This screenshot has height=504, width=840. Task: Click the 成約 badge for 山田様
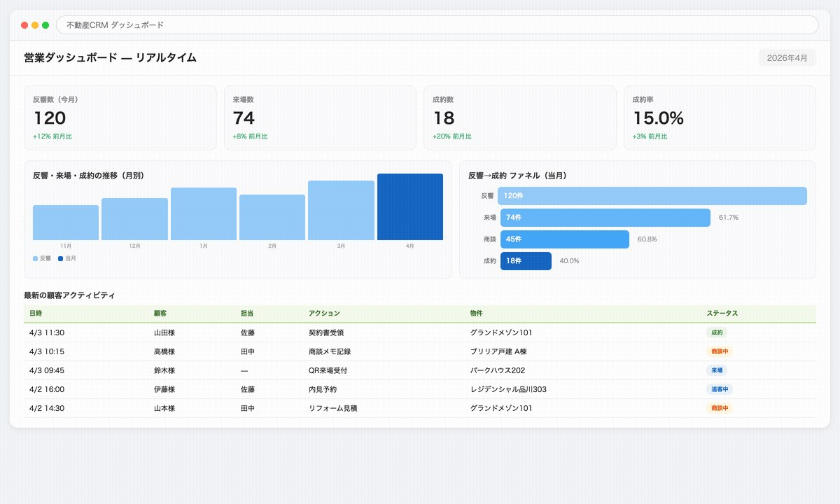[x=716, y=332]
